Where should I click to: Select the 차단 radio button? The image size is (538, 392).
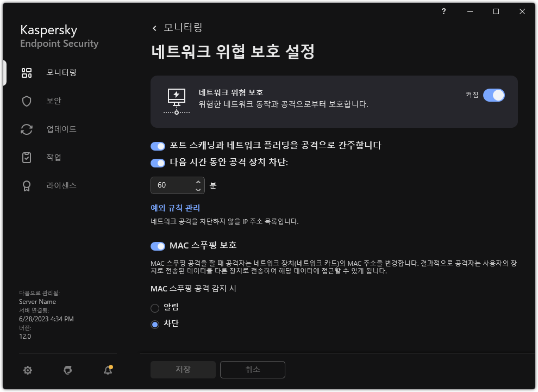(x=154, y=323)
